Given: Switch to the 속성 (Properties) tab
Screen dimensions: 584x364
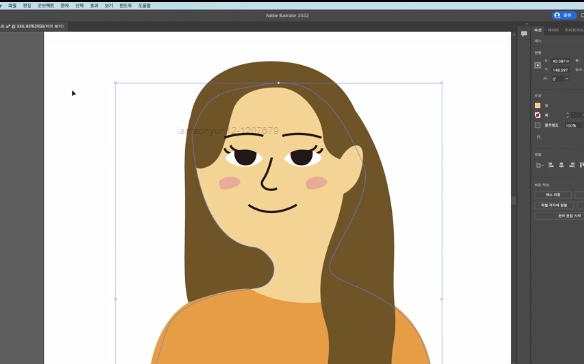Looking at the screenshot, I should pos(538,30).
